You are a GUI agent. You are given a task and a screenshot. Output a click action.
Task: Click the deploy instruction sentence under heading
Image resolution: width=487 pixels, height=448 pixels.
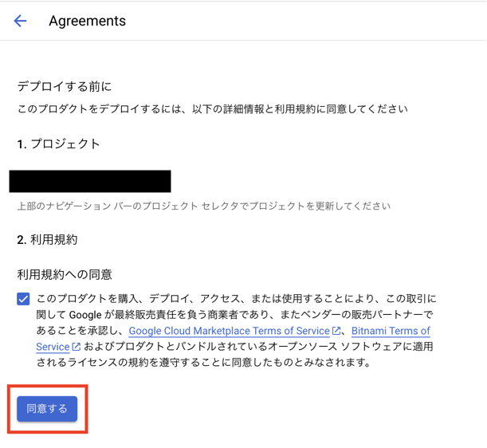click(x=213, y=109)
